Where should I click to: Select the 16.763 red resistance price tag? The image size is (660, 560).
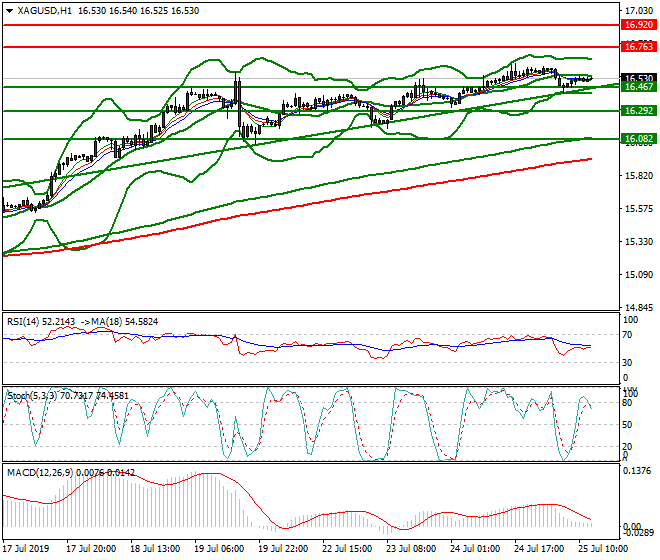pyautogui.click(x=639, y=46)
